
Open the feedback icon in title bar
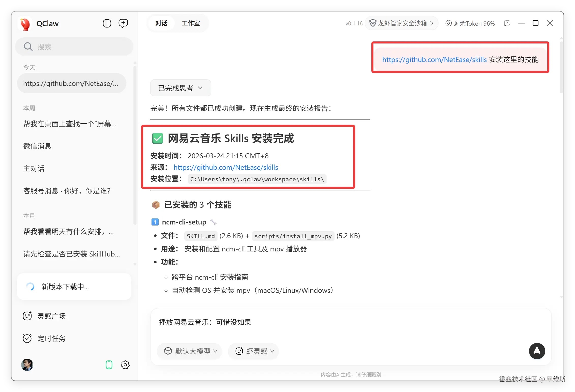(507, 23)
